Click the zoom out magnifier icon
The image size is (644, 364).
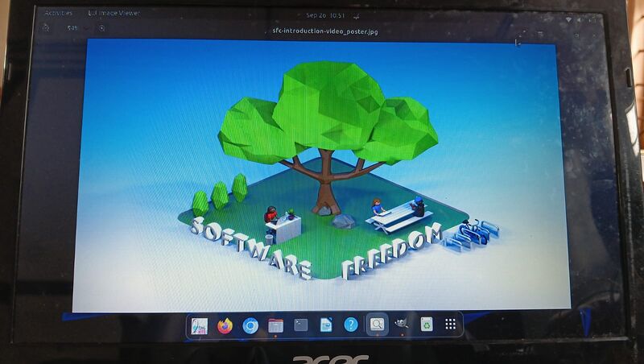coord(47,27)
